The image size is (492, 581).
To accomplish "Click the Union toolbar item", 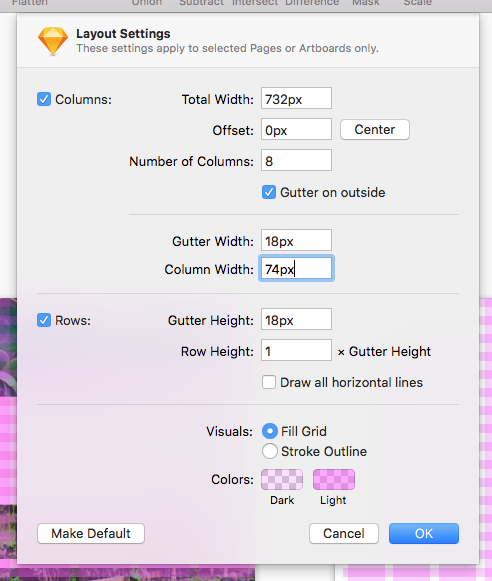I will coord(147,3).
